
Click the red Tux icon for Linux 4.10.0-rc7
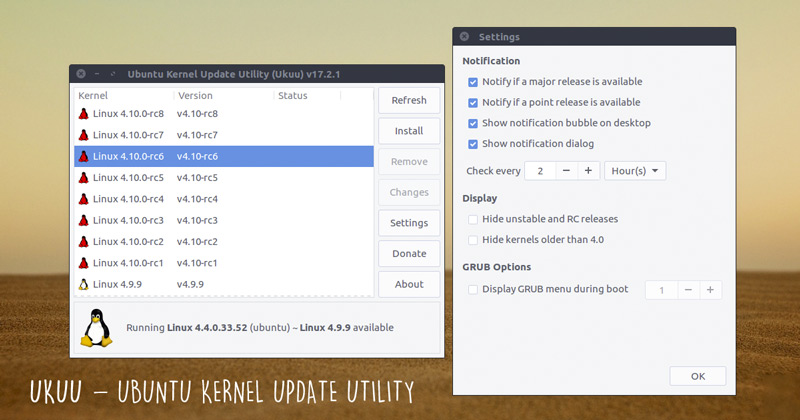(84, 135)
